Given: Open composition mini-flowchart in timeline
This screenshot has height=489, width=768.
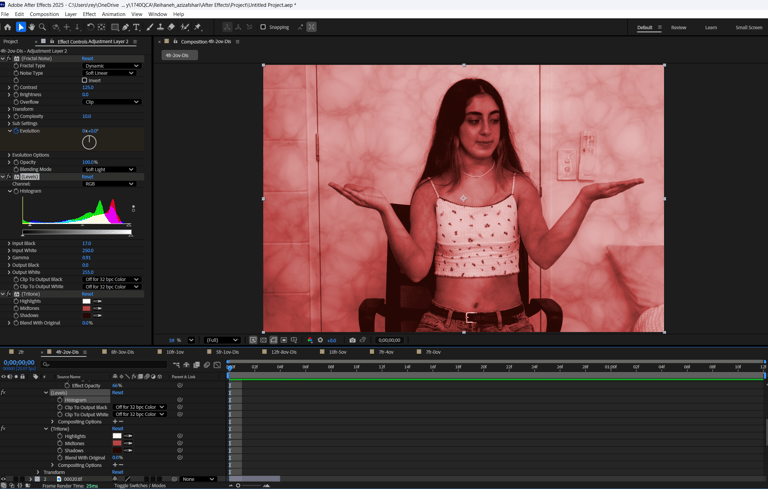Looking at the screenshot, I should click(176, 365).
